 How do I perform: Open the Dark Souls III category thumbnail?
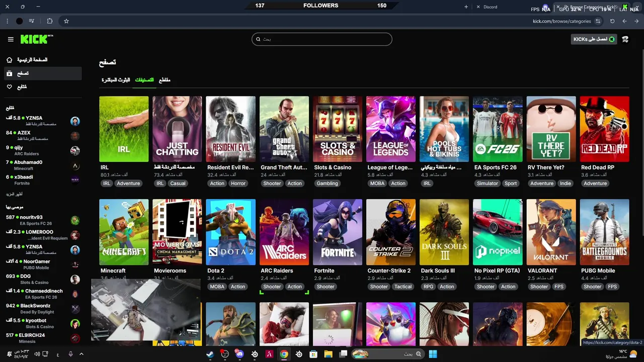[x=444, y=232]
